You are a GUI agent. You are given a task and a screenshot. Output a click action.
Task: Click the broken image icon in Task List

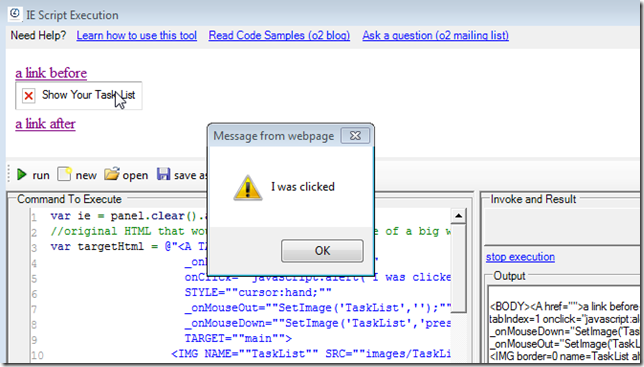(28, 96)
